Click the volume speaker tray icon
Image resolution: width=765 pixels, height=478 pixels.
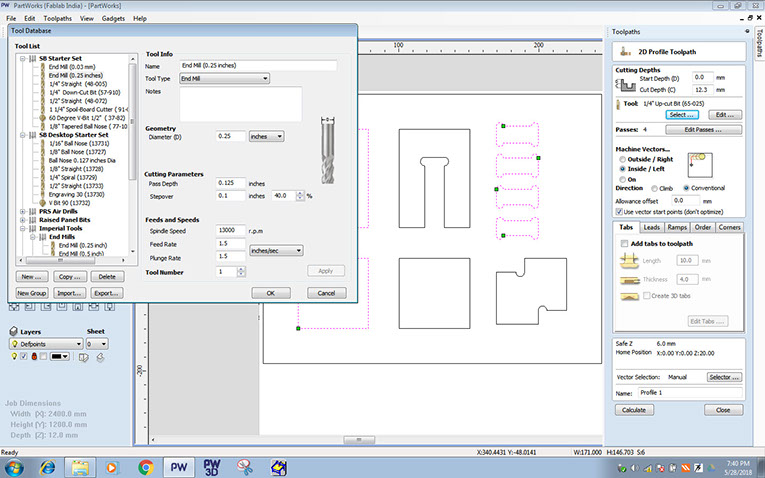click(x=636, y=468)
